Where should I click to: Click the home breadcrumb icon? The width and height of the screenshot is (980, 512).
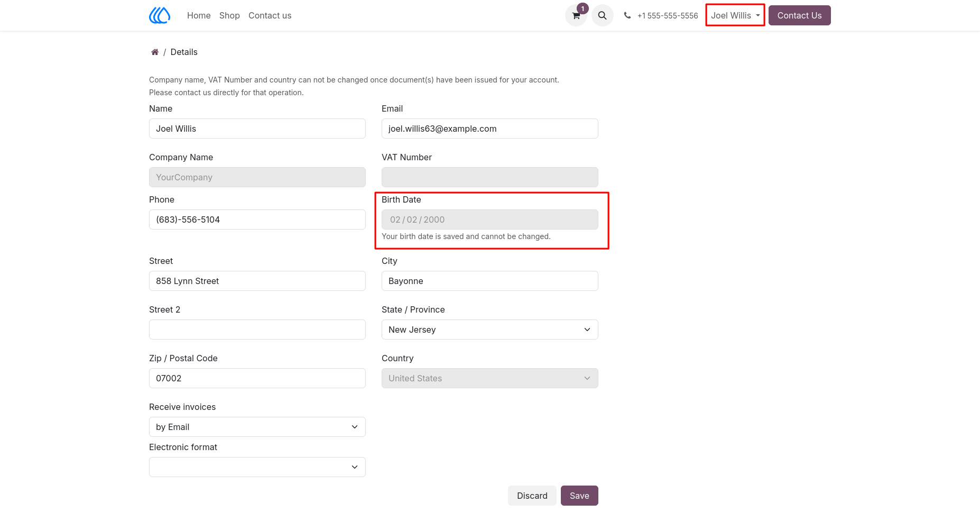tap(155, 52)
